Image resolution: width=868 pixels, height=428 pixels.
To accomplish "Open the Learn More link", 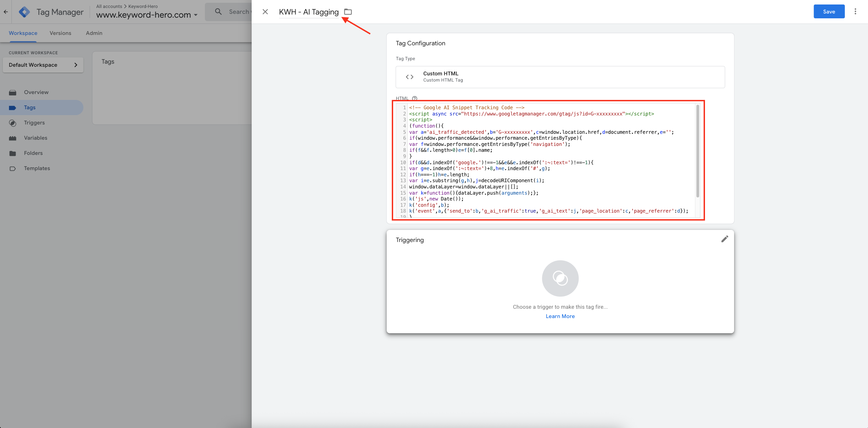I will (x=560, y=316).
